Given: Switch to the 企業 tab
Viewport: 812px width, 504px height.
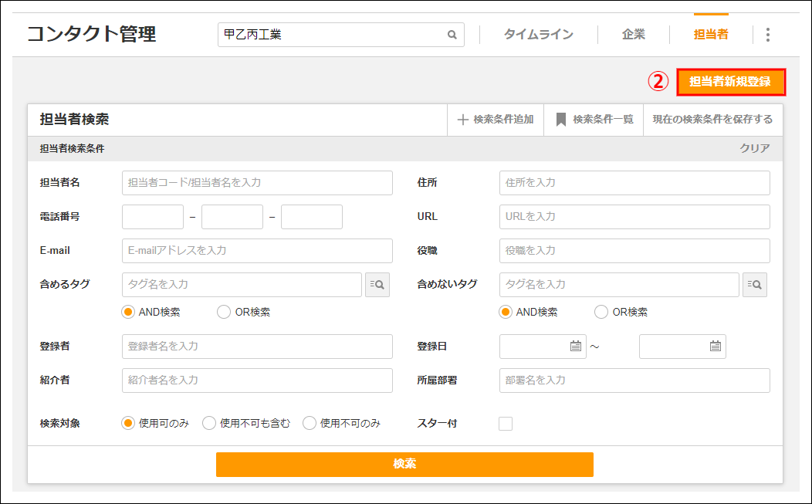Looking at the screenshot, I should (634, 35).
